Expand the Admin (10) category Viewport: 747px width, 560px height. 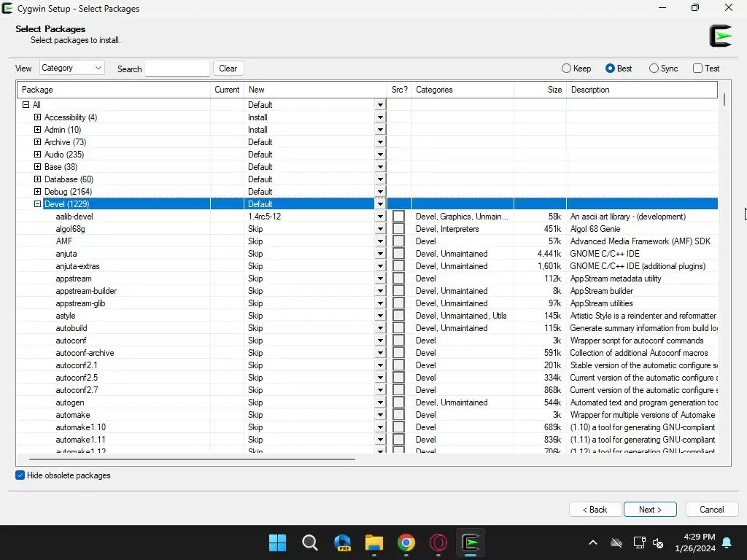click(x=38, y=130)
